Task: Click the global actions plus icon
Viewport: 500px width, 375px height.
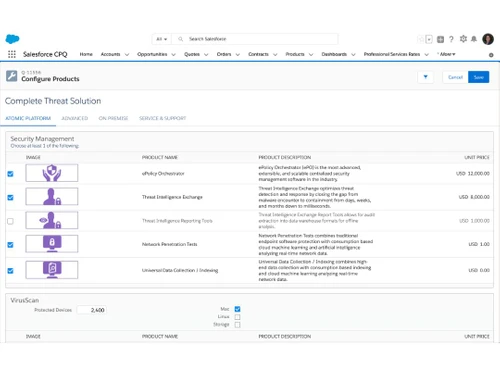Action: pyautogui.click(x=440, y=39)
